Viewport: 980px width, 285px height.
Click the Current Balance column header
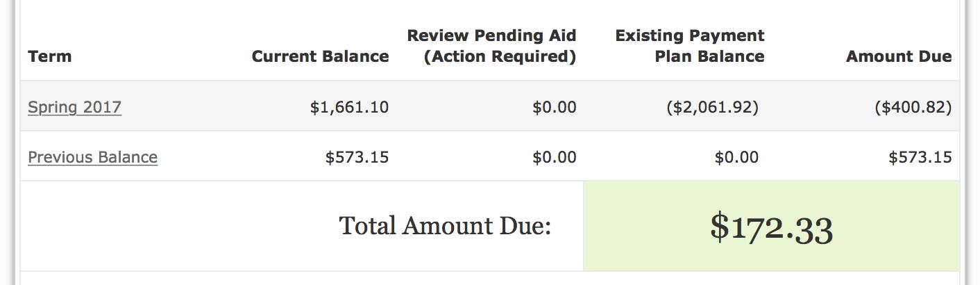click(320, 56)
